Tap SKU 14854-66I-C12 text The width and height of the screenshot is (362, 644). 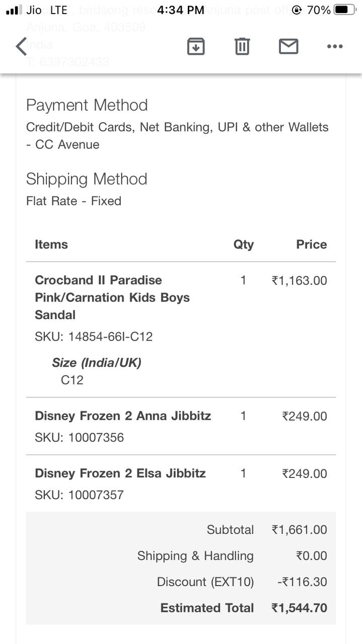94,337
